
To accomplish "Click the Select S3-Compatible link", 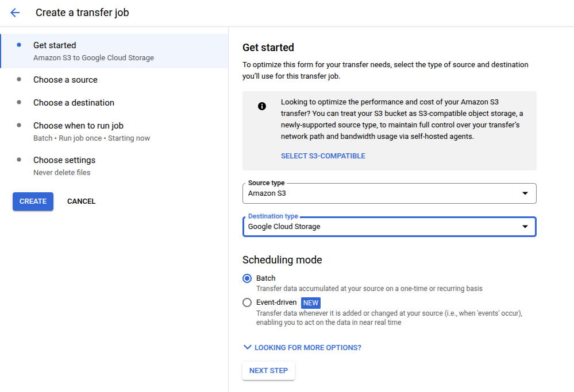I will [x=323, y=156].
